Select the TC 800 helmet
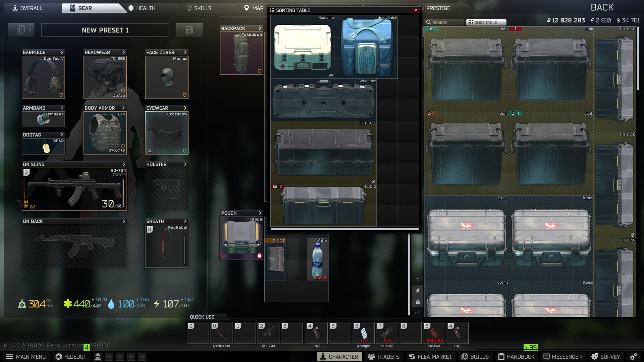The height and width of the screenshot is (362, 644). point(105,77)
